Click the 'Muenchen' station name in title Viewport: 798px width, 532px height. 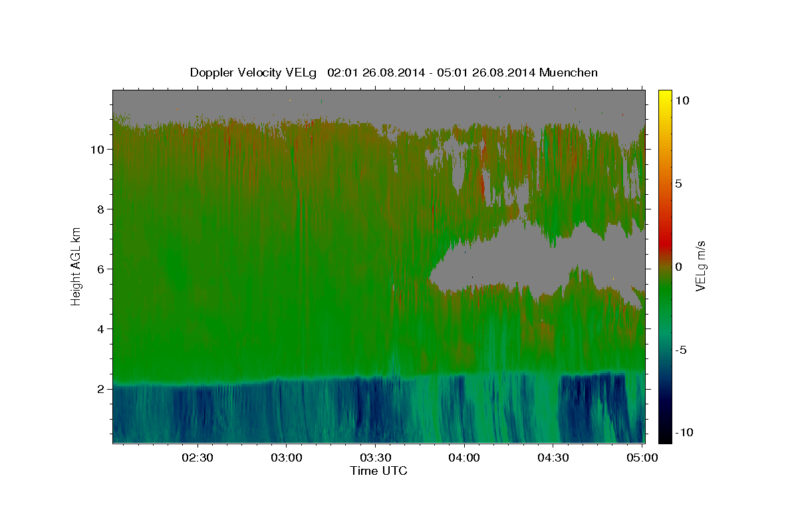569,72
